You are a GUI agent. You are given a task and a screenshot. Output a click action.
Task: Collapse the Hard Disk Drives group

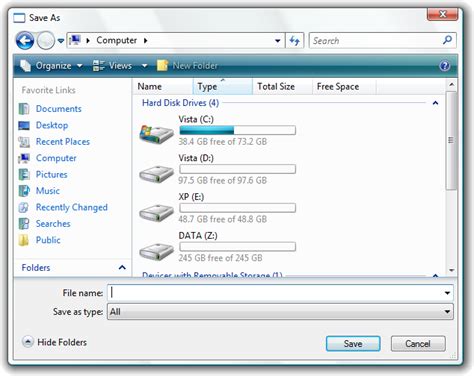435,103
